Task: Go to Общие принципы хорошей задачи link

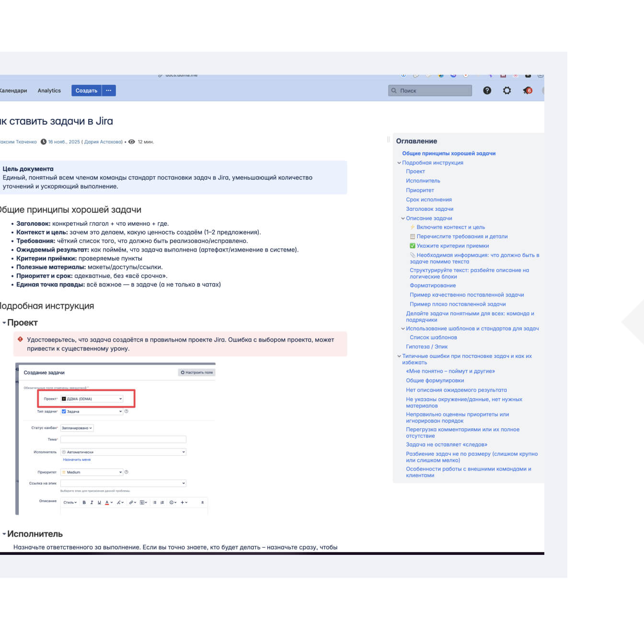Action: tap(448, 153)
